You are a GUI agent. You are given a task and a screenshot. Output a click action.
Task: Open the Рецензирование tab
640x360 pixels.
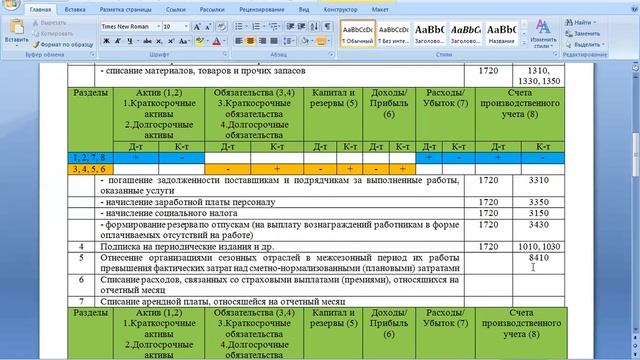pos(262,9)
